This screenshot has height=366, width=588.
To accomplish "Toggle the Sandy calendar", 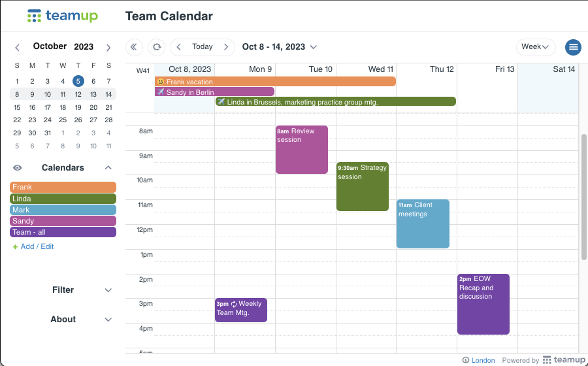I will pyautogui.click(x=63, y=221).
